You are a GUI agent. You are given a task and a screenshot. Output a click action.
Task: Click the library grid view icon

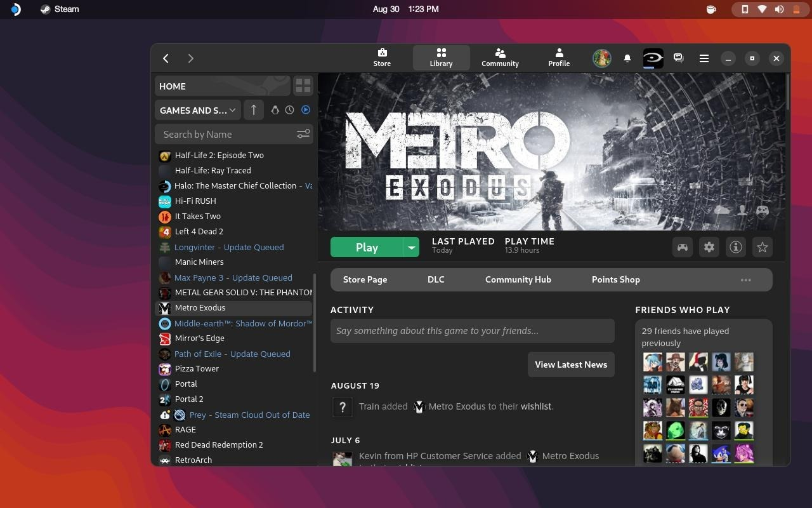[303, 85]
